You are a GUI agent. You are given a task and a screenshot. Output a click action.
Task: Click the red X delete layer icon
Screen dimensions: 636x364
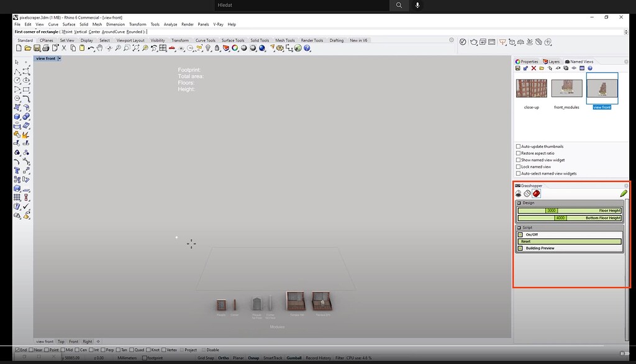(x=534, y=68)
